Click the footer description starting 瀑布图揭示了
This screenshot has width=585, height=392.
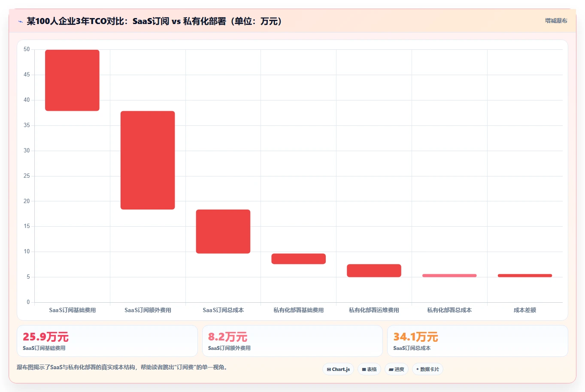tap(122, 368)
